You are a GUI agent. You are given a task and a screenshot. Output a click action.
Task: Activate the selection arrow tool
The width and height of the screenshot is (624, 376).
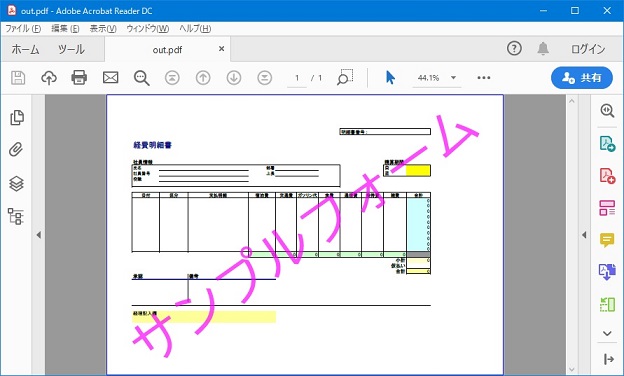(x=390, y=78)
